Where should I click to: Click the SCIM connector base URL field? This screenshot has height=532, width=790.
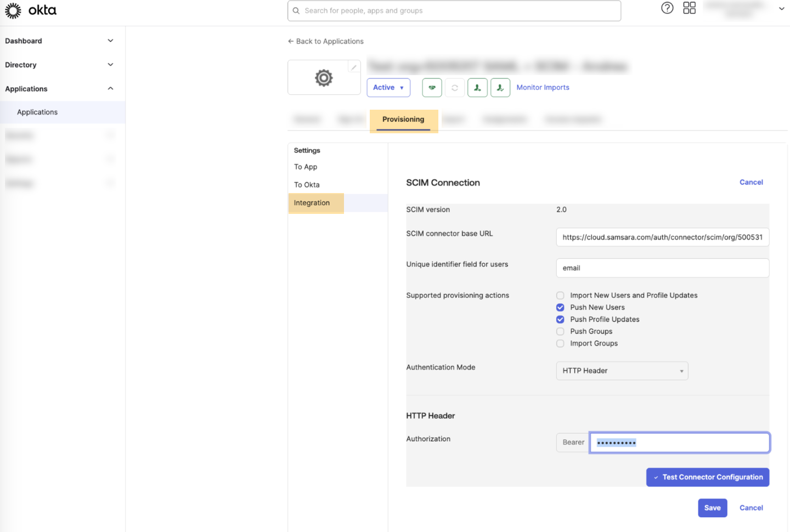[662, 237]
